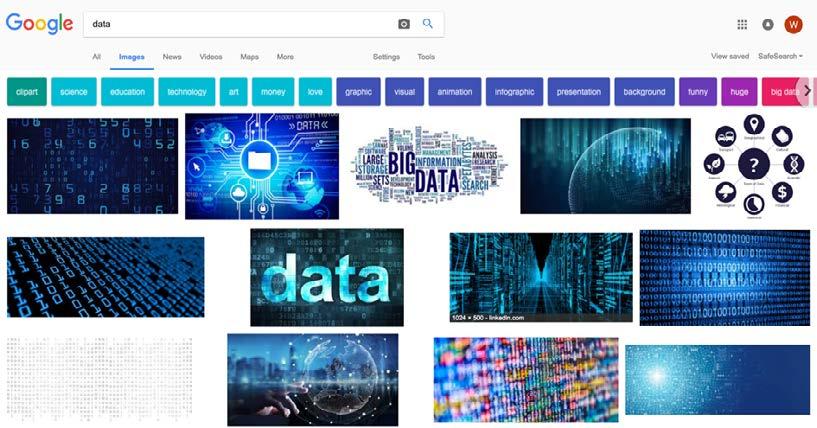
Task: Click the camera search-by-image icon
Action: pos(404,24)
